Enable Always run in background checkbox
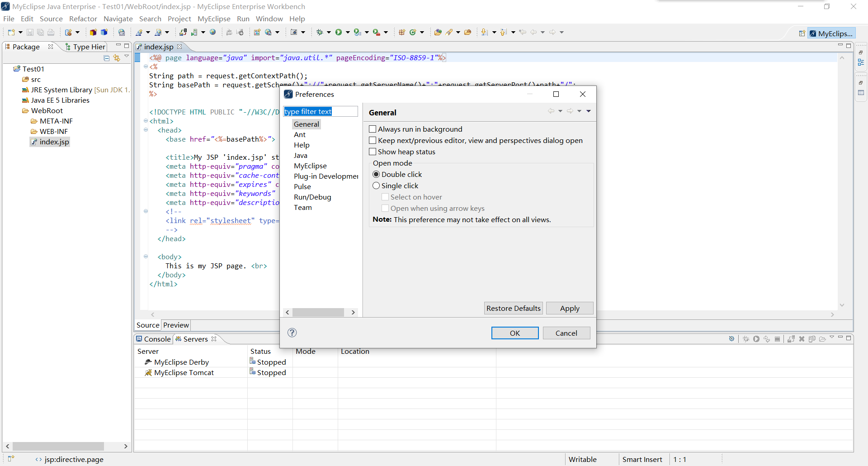Image resolution: width=868 pixels, height=466 pixels. [x=373, y=129]
